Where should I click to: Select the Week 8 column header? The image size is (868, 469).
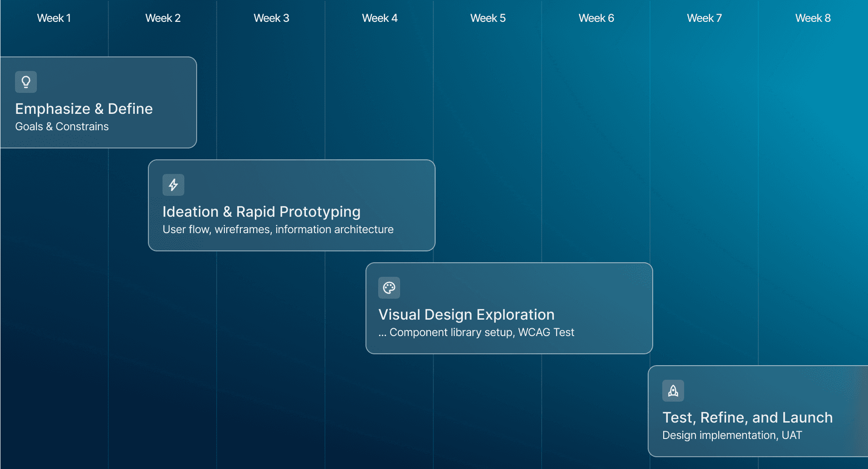(x=813, y=18)
